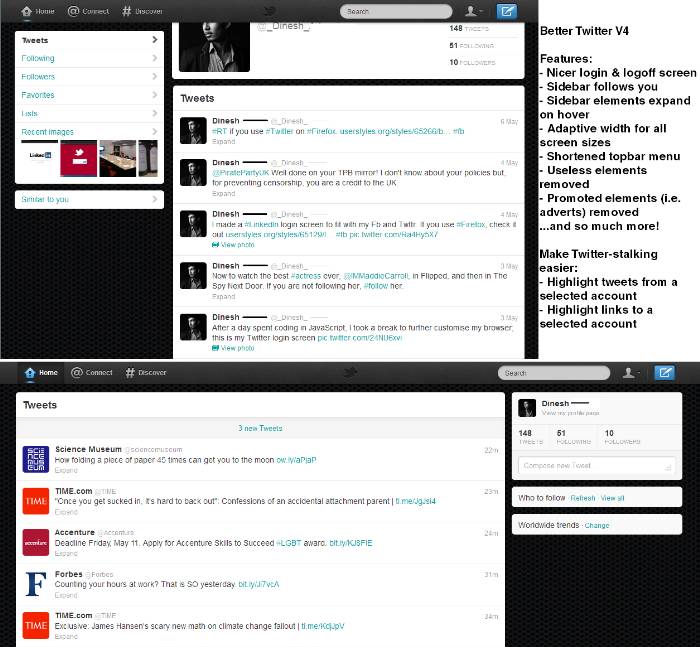Click #LGBT hashtag in Accenture tweet
Image resolution: width=700 pixels, height=647 pixels.
[288, 543]
